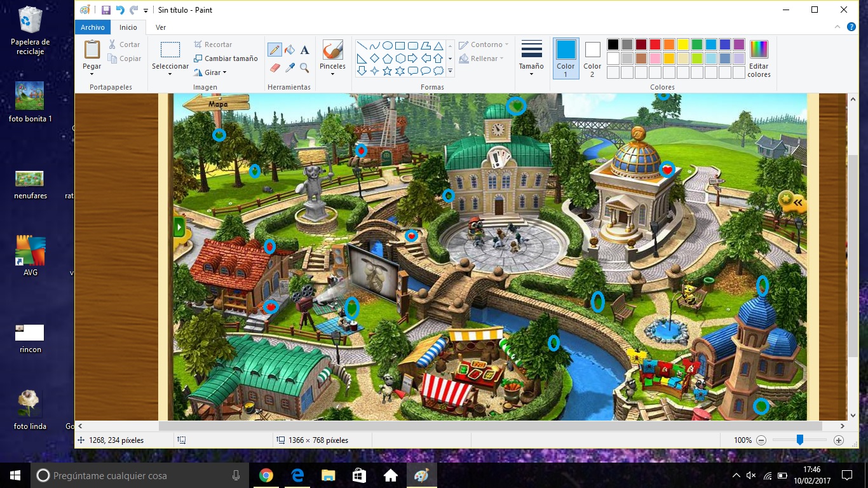
Task: Click the Seleccionar rectangle selection button
Action: pyautogui.click(x=170, y=50)
